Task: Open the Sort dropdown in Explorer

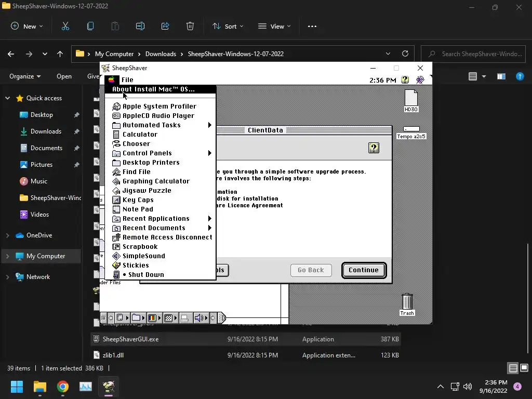Action: point(228,26)
